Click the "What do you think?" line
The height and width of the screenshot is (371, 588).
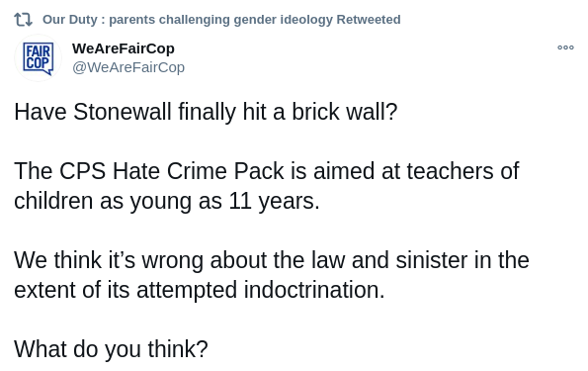click(111, 349)
